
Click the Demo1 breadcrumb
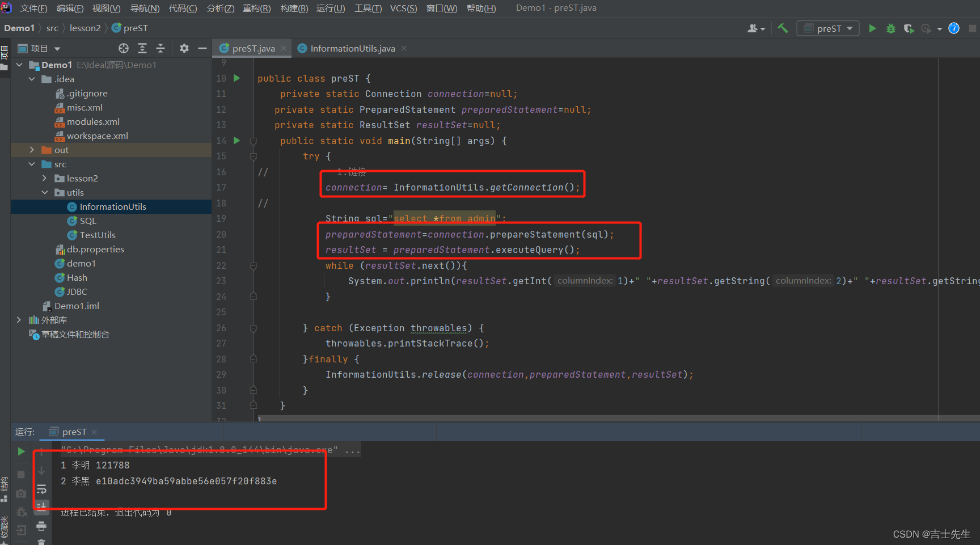tap(19, 28)
